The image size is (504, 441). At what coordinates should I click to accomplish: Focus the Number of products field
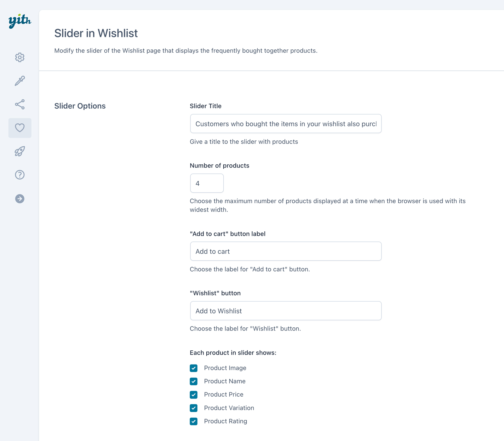click(x=207, y=183)
